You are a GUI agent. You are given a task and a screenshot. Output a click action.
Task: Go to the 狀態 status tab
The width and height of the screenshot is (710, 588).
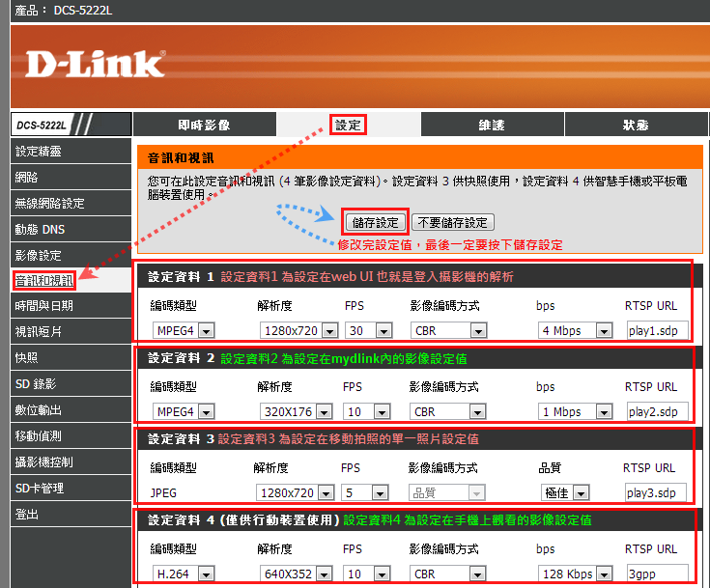tap(636, 125)
